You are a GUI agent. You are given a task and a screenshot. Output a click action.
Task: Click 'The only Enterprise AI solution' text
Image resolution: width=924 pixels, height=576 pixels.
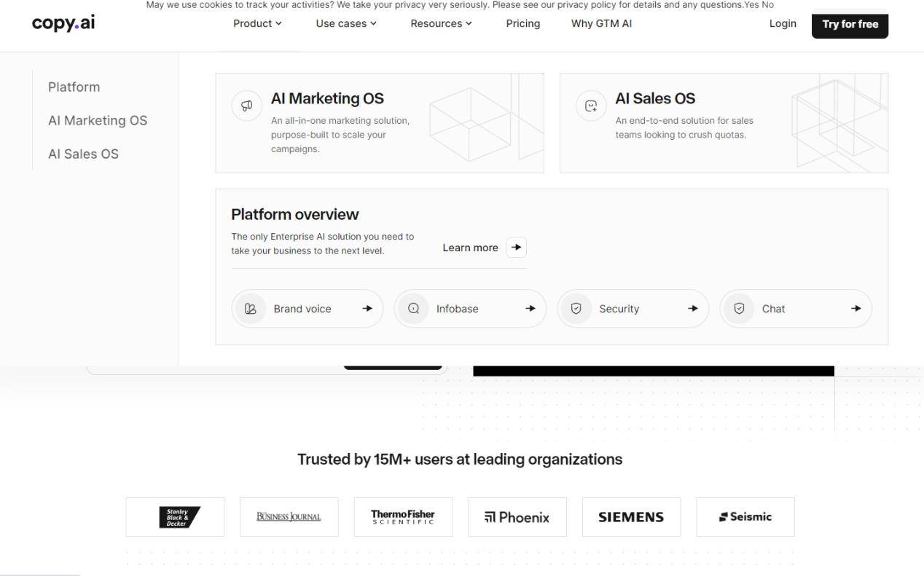pyautogui.click(x=322, y=243)
